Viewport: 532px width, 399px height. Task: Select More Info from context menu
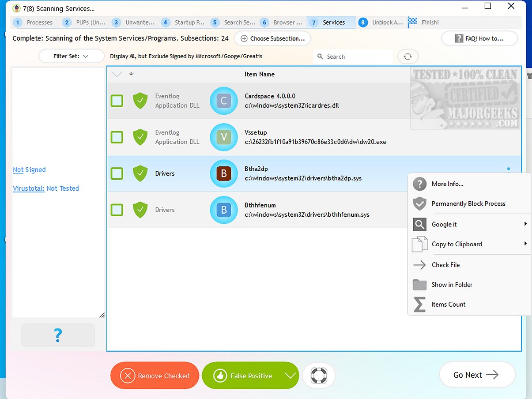pos(469,184)
